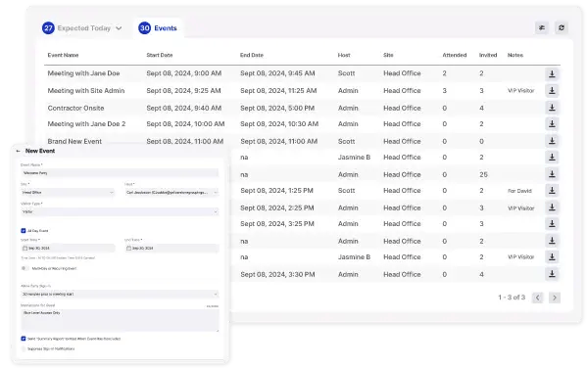Click the Start Date input field
This screenshot has height=368, width=588.
[68, 249]
